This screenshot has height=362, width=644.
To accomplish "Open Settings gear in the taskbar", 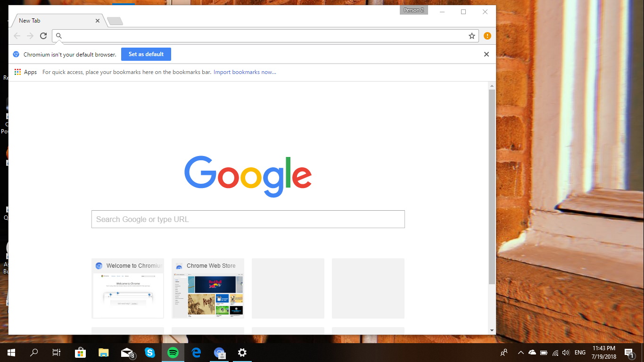I will click(x=242, y=352).
